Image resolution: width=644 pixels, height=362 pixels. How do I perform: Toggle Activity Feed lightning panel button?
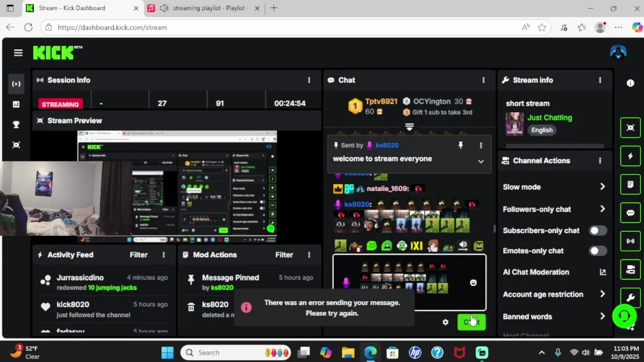tap(630, 156)
